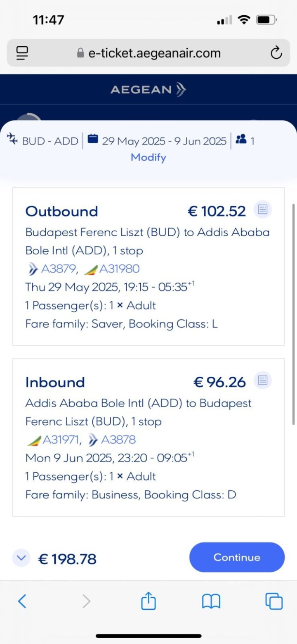
Task: Click Modify to change search
Action: 148,157
